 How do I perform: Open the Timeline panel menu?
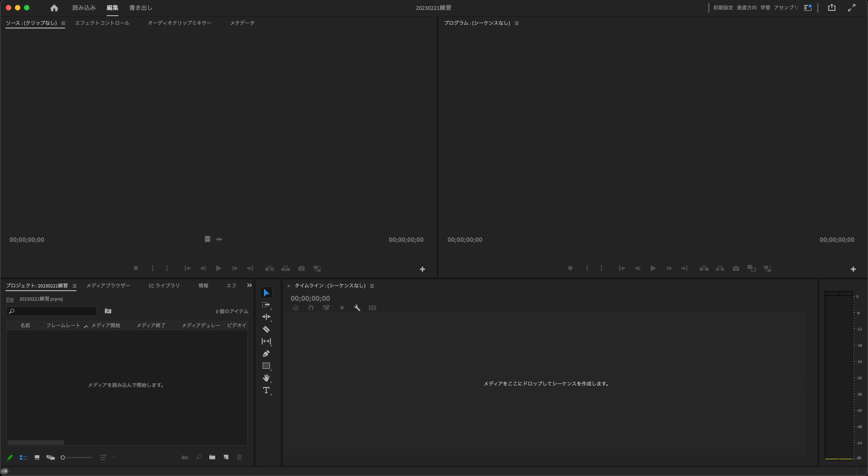[372, 286]
